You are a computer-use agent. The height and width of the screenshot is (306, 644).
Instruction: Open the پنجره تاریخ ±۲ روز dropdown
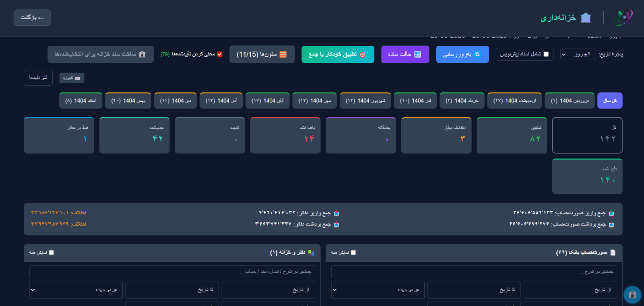coord(578,54)
